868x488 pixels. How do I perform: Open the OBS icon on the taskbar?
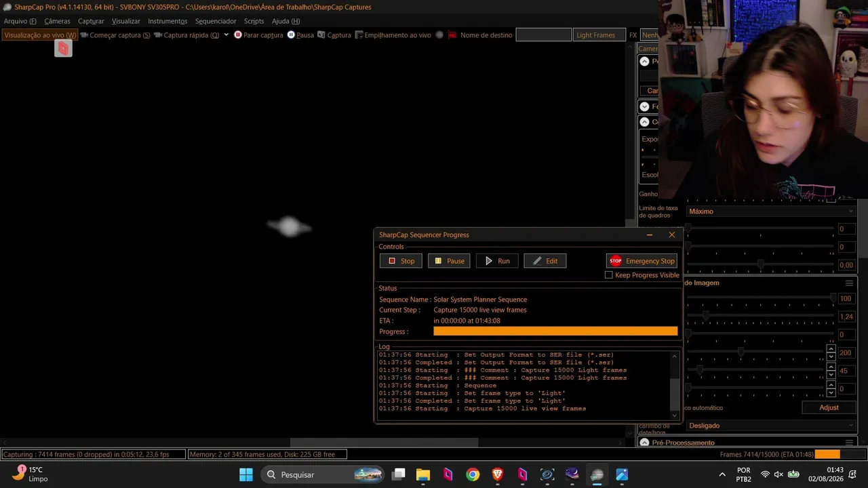(547, 474)
